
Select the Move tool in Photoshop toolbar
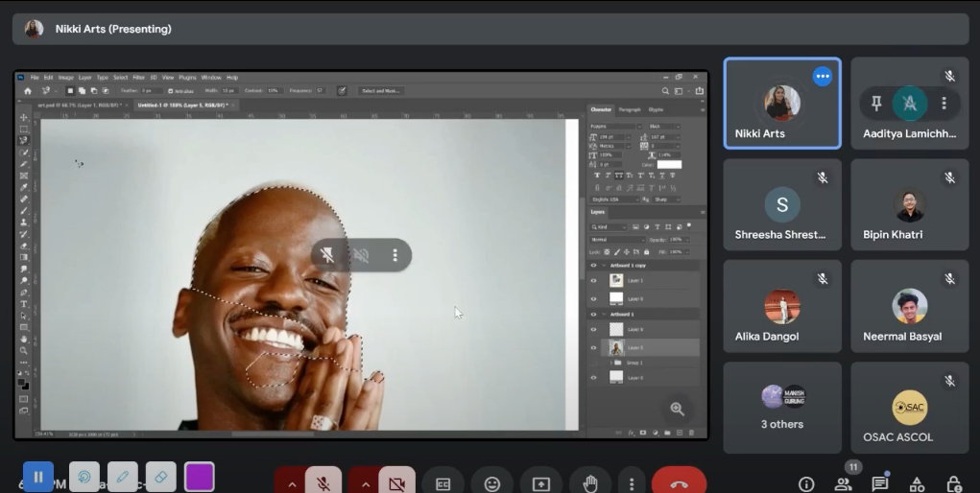point(24,117)
